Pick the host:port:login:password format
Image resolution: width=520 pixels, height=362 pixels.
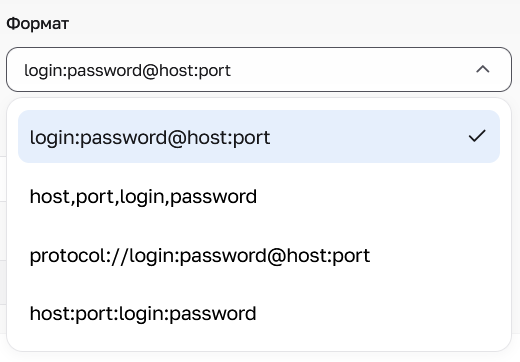(x=259, y=313)
